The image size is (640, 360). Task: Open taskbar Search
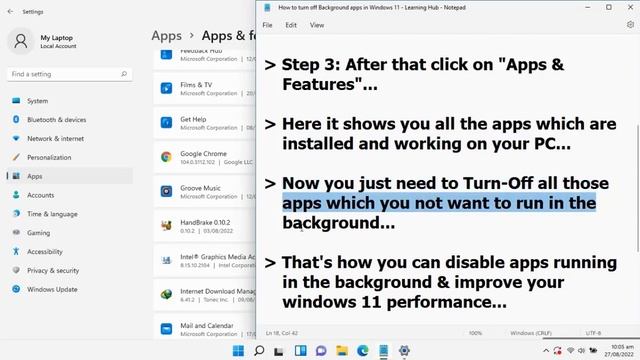259,350
